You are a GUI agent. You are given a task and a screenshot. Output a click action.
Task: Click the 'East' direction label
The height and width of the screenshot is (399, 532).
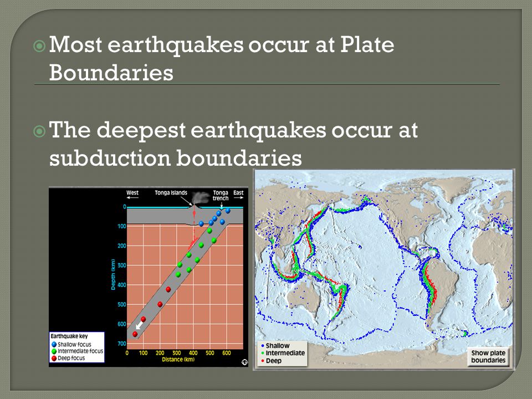[238, 193]
